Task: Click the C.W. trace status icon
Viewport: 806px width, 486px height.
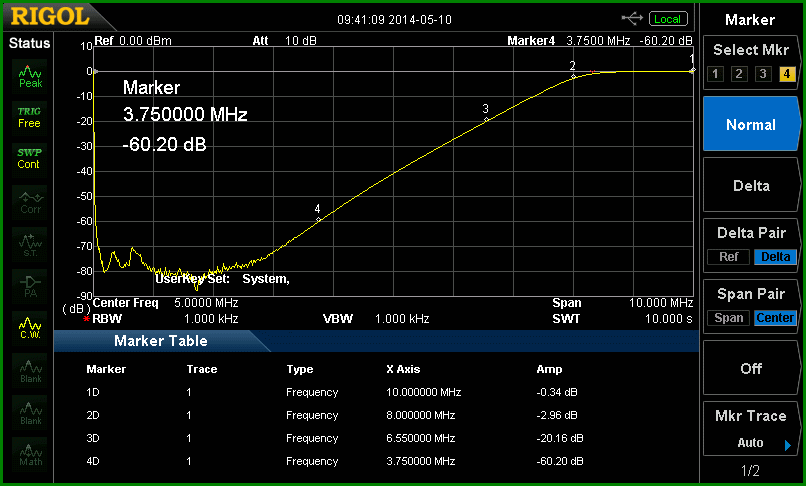Action: [x=30, y=328]
